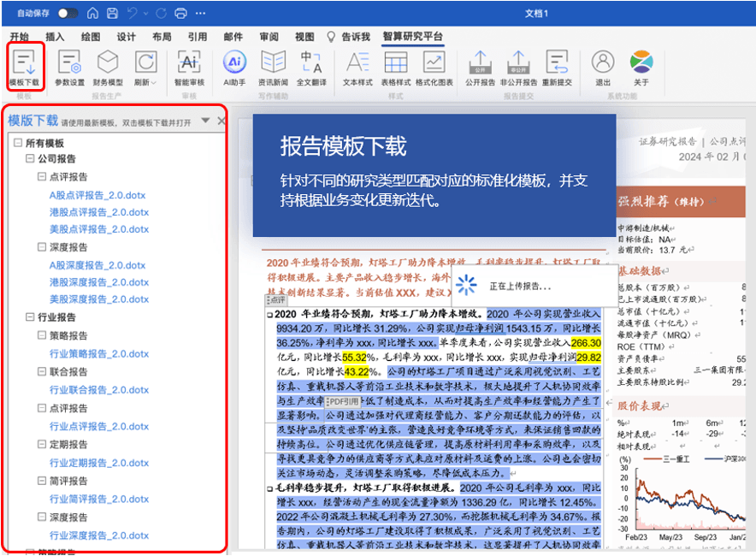756x556 pixels.
Task: Open the 关于 about icon
Action: 641,62
